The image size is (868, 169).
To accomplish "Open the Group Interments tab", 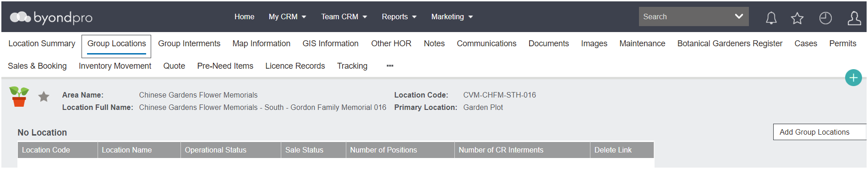I will pos(189,44).
